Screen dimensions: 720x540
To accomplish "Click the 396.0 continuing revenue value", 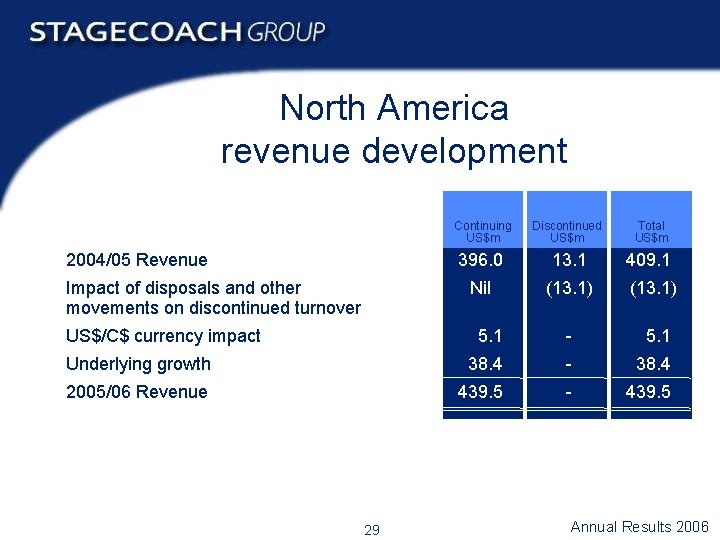I will (x=481, y=260).
